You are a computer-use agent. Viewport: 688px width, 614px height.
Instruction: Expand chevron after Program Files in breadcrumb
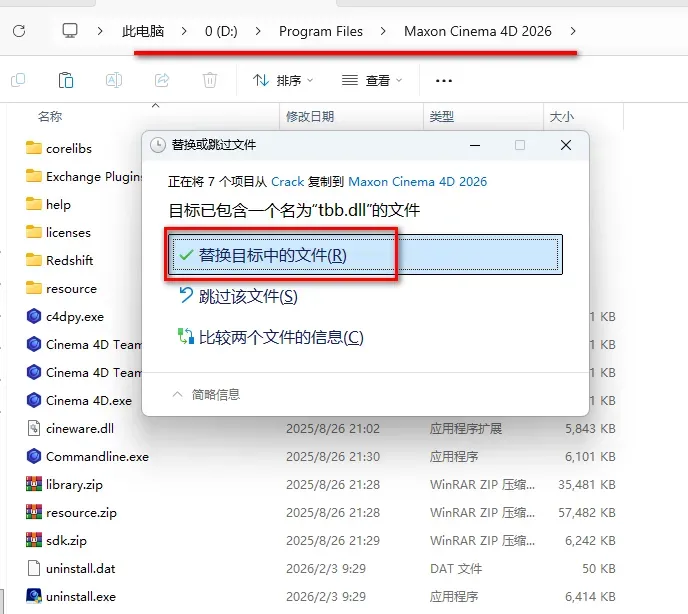[383, 31]
